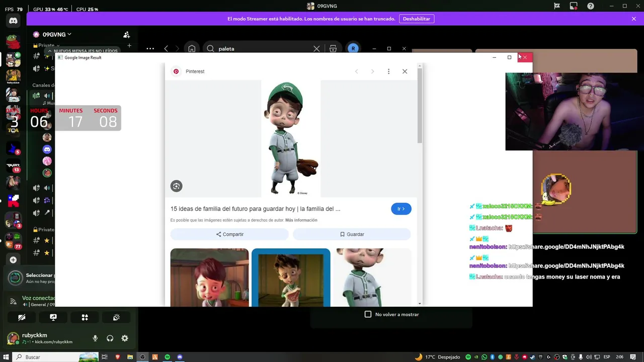Go back in the browser toolbar

pos(166,49)
